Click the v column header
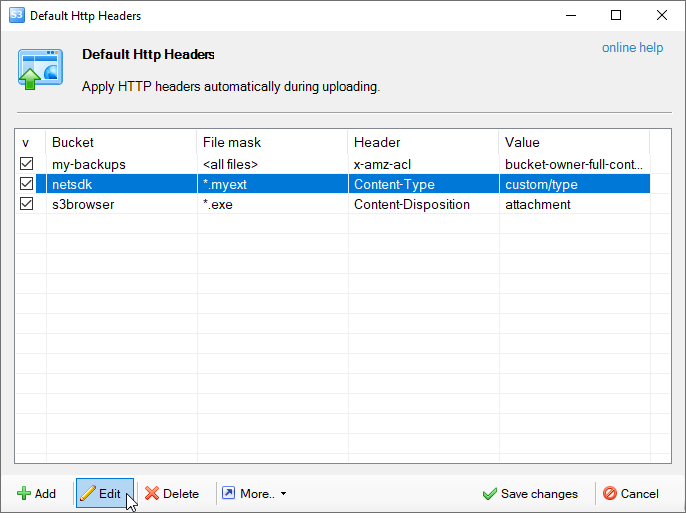Viewport: 686px width, 525px height. pos(31,142)
